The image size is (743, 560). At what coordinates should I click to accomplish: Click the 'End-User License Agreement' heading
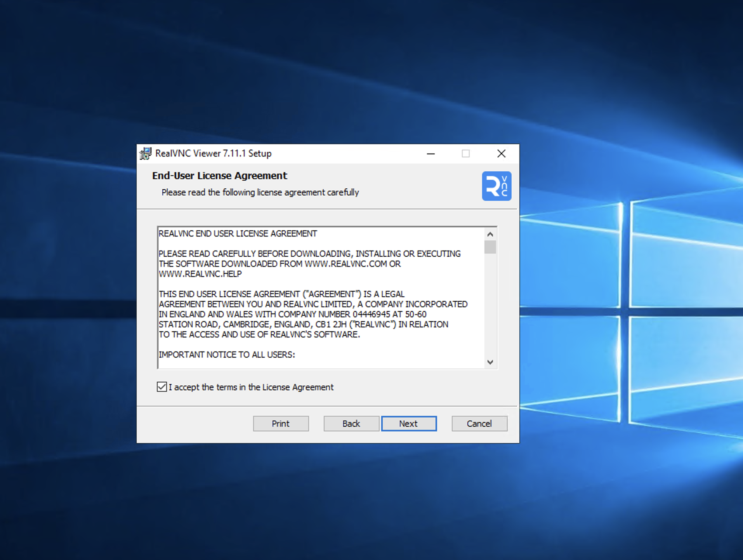[x=219, y=176]
